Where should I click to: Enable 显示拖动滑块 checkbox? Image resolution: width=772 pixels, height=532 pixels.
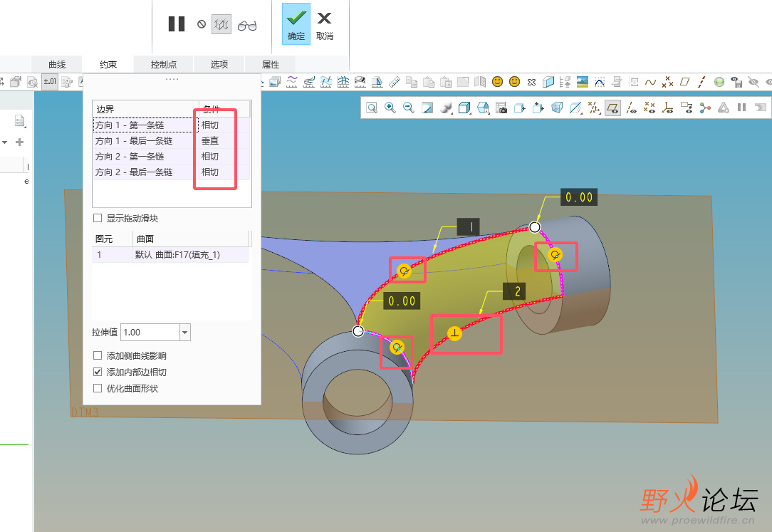coord(98,218)
